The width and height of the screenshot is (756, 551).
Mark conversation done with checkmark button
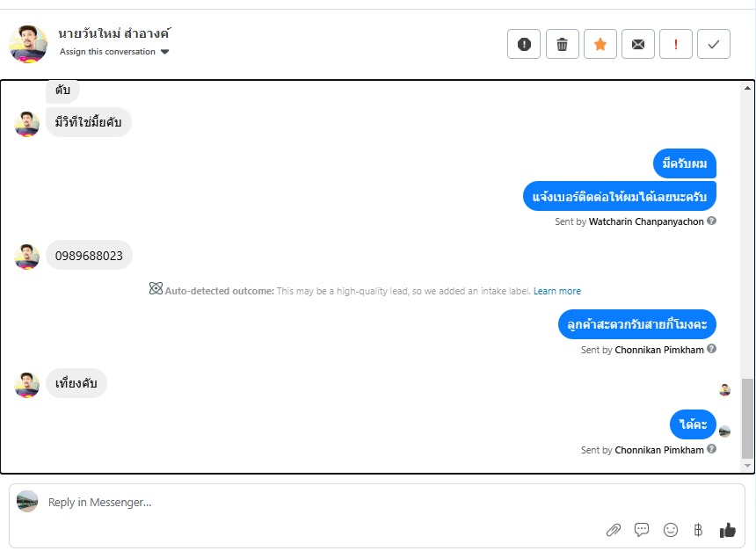714,44
